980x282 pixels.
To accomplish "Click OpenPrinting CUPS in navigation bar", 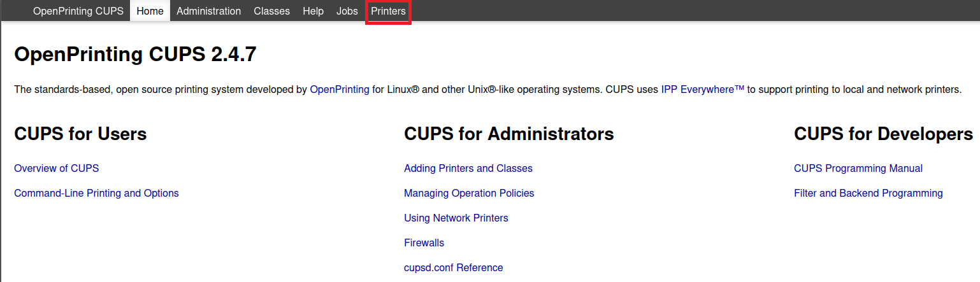I will click(x=78, y=11).
